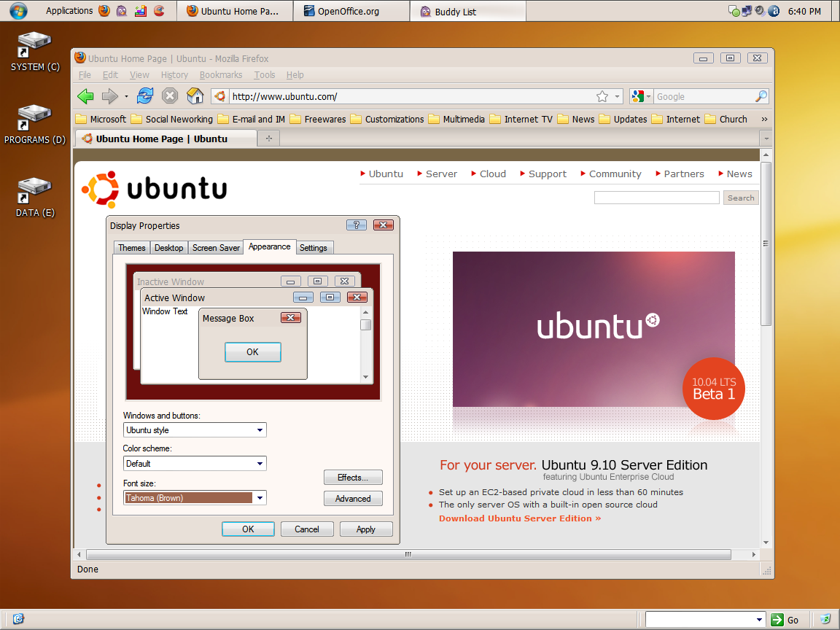Screen dimensions: 840x630
Task: Click the Effects button in Display Properties
Action: tap(353, 477)
